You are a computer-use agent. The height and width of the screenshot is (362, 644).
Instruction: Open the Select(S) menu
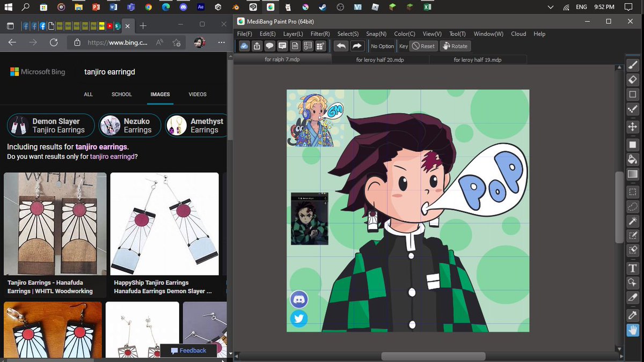tap(348, 34)
